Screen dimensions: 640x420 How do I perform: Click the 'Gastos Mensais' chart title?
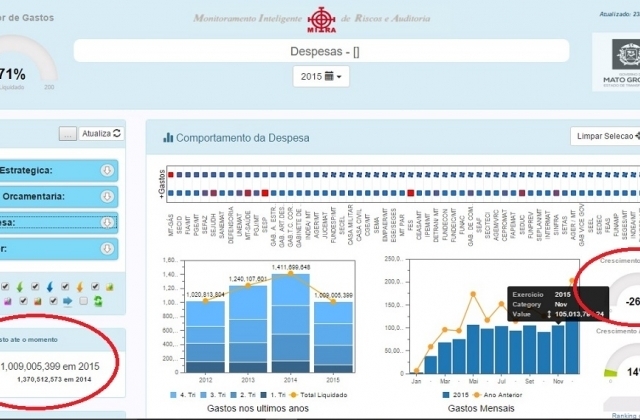[x=481, y=408]
